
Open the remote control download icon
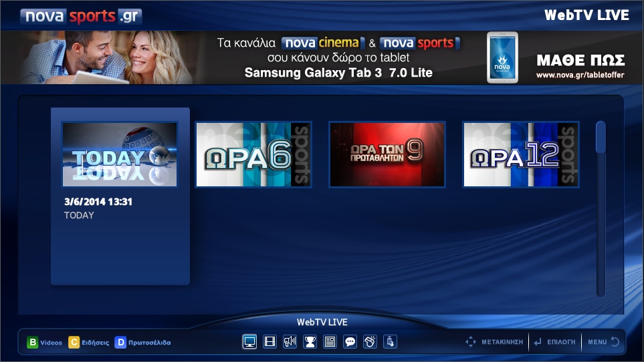pos(390,341)
